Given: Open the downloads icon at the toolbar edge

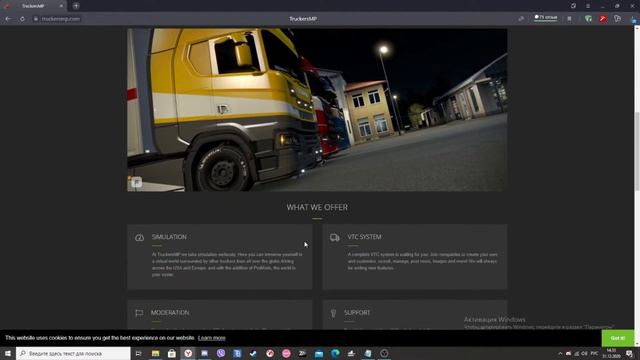Looking at the screenshot, I should point(634,19).
